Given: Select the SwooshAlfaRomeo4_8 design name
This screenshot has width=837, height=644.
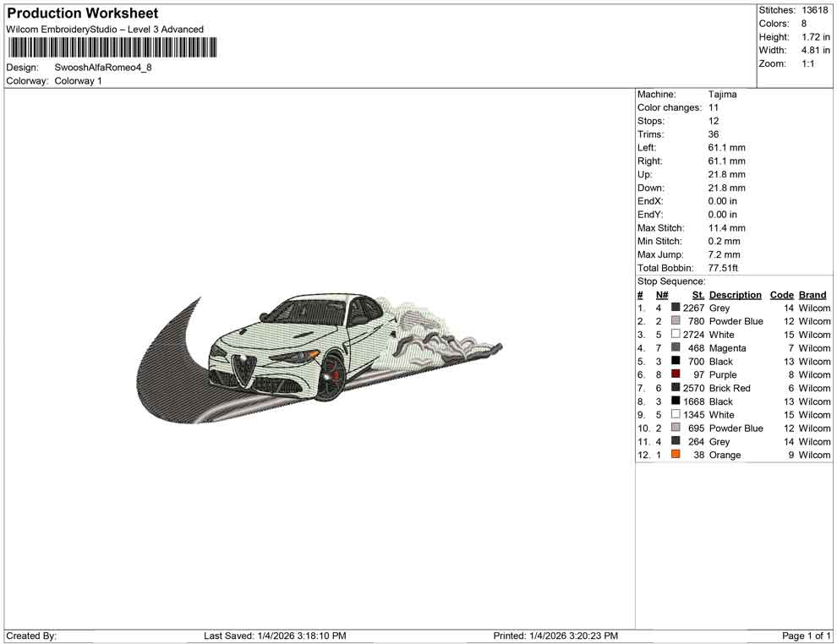Looking at the screenshot, I should point(101,68).
